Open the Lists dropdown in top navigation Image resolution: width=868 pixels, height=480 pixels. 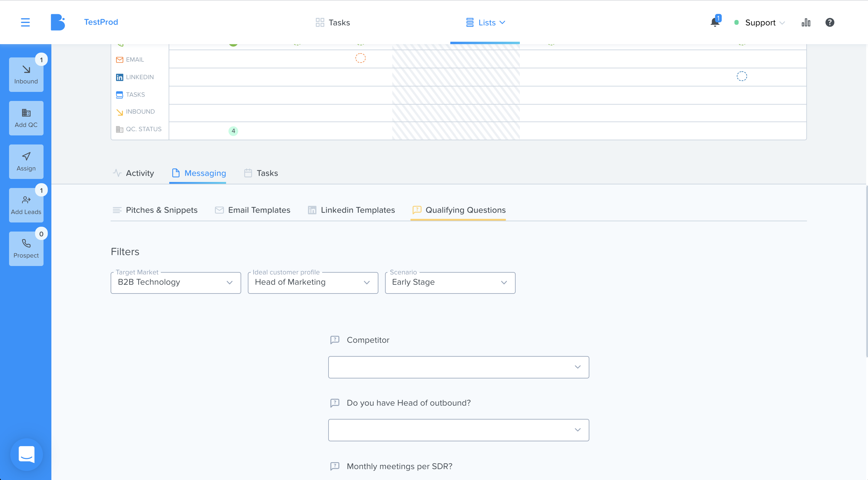[x=485, y=22]
